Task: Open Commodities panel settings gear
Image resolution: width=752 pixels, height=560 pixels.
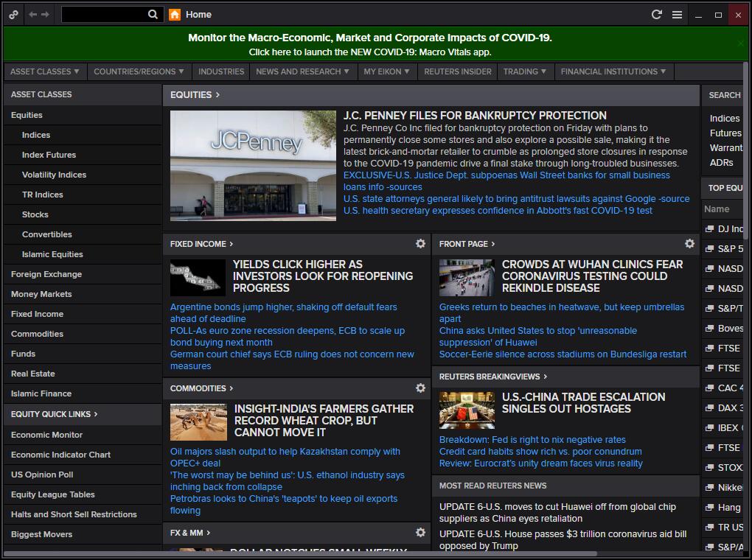Action: tap(420, 388)
